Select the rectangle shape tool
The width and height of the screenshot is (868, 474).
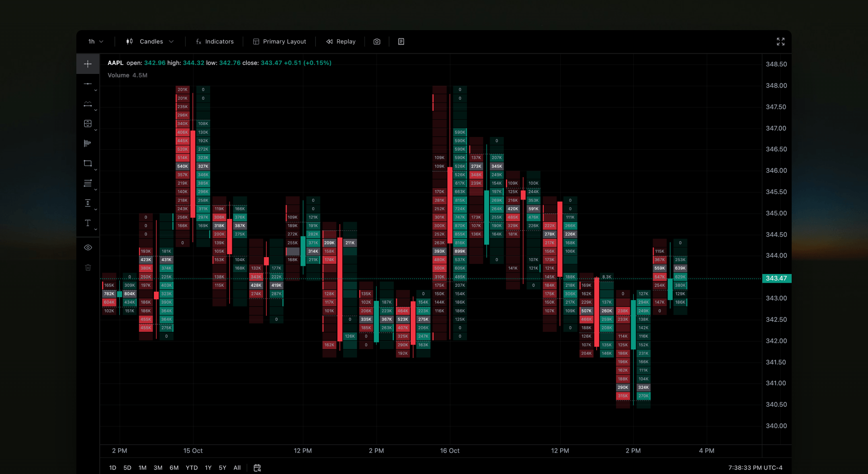click(x=88, y=163)
